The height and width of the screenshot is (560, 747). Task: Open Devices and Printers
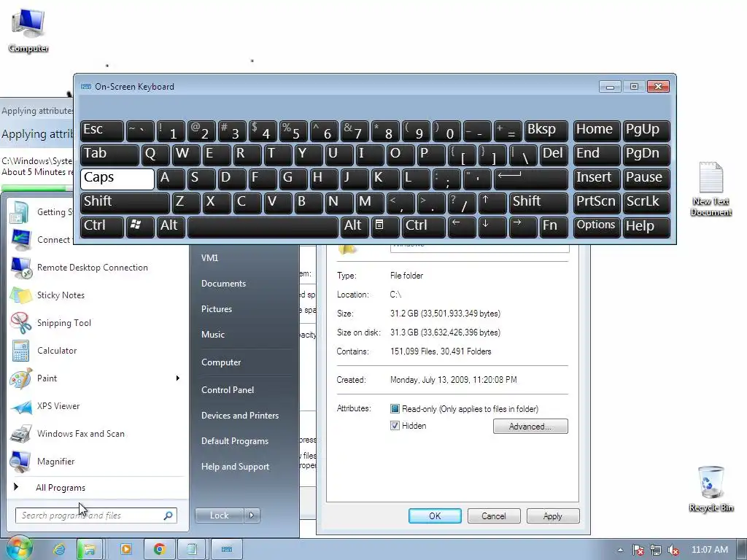[x=239, y=416]
